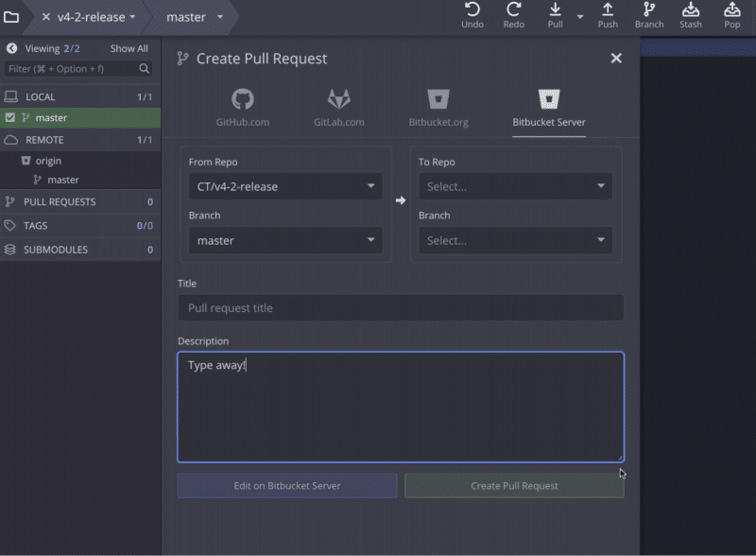Open the repository folder icon

pos(11,17)
